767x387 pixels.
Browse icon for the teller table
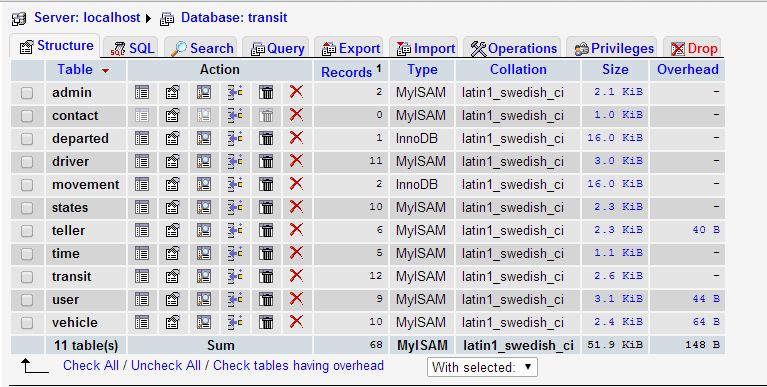[142, 230]
